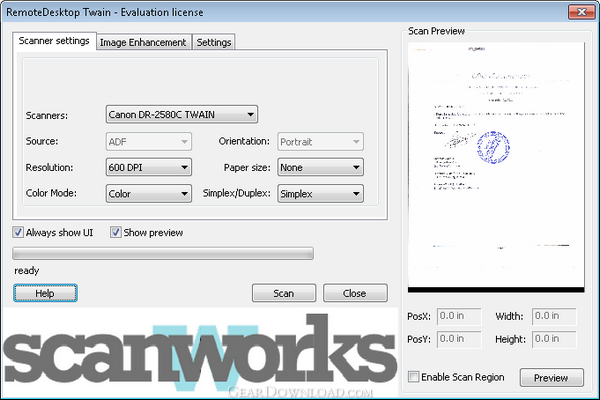Click the Close button next to Scan
This screenshot has height=400, width=600.
355,293
